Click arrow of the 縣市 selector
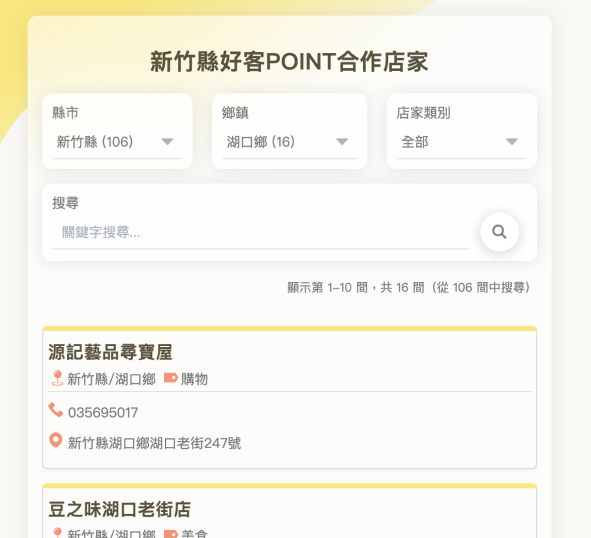Screen dimensions: 591x538 coord(167,142)
